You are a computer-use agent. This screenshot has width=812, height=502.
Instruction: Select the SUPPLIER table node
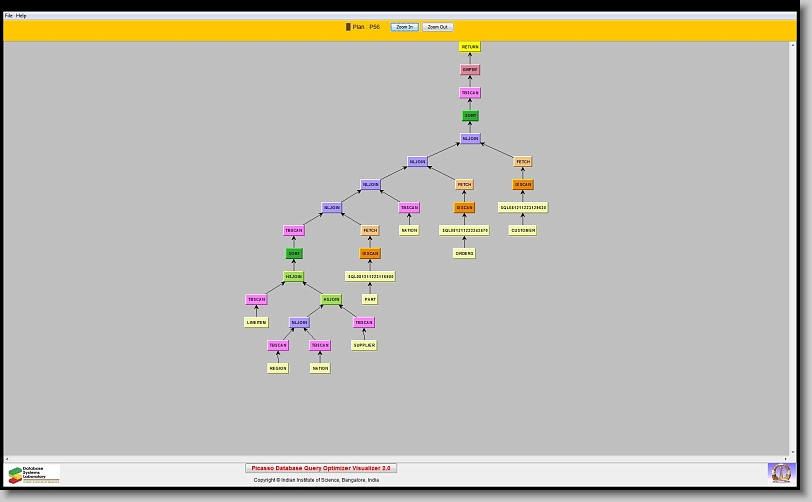click(364, 345)
